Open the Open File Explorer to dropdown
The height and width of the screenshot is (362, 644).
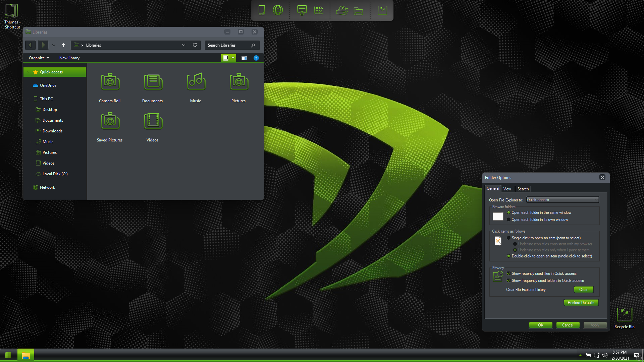click(562, 200)
